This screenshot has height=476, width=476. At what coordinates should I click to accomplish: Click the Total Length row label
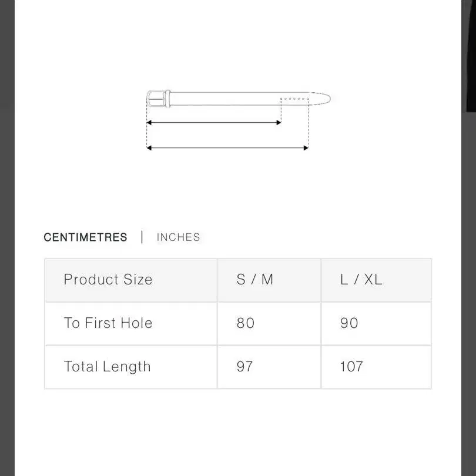(108, 367)
